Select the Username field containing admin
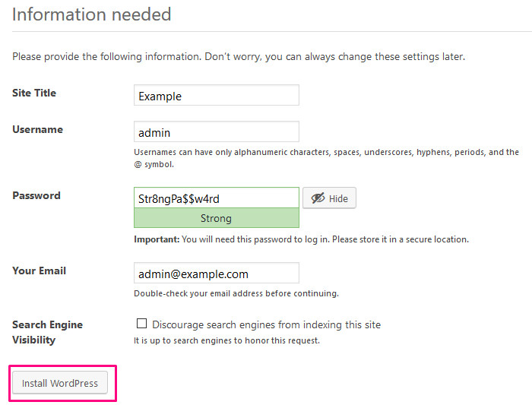 coord(217,131)
